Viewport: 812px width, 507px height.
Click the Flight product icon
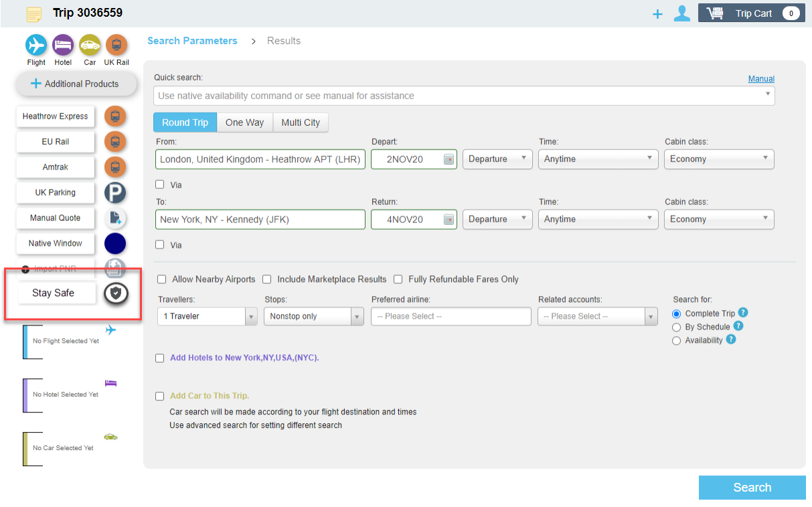(36, 45)
